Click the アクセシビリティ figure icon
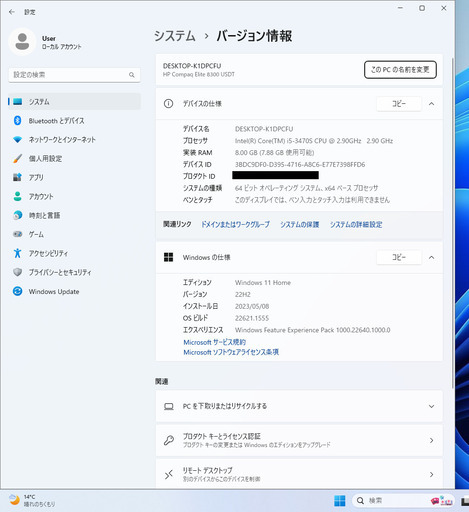 [x=17, y=253]
